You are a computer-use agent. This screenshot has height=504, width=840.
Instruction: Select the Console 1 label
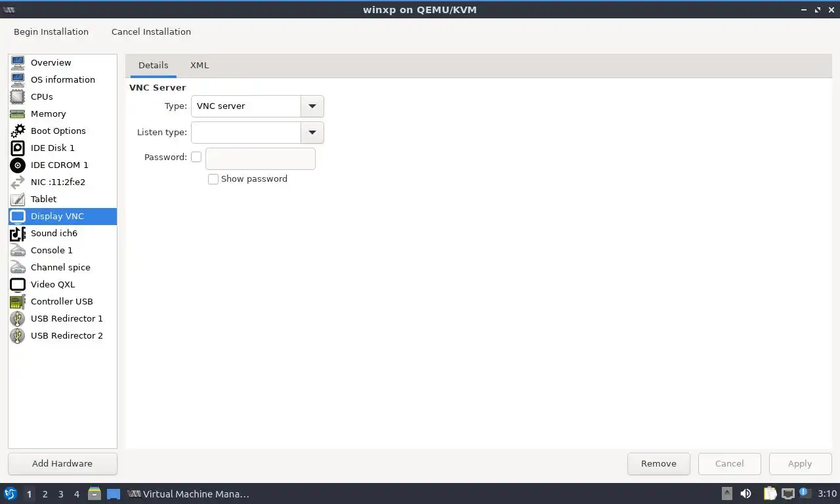pos(52,250)
